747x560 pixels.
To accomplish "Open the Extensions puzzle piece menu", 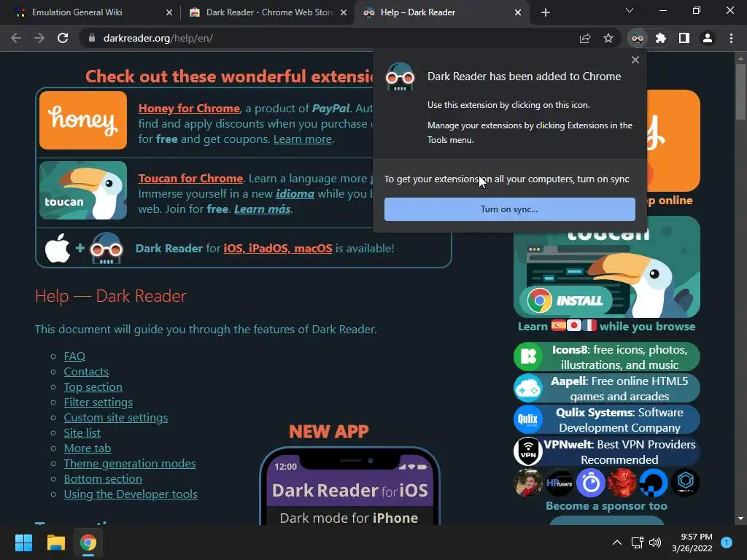I will 661,38.
